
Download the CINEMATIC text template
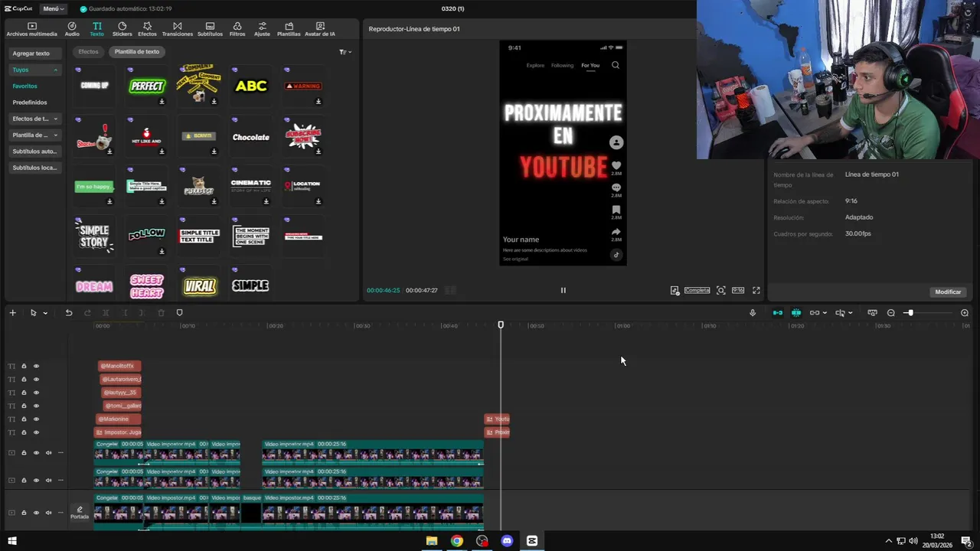coord(266,201)
